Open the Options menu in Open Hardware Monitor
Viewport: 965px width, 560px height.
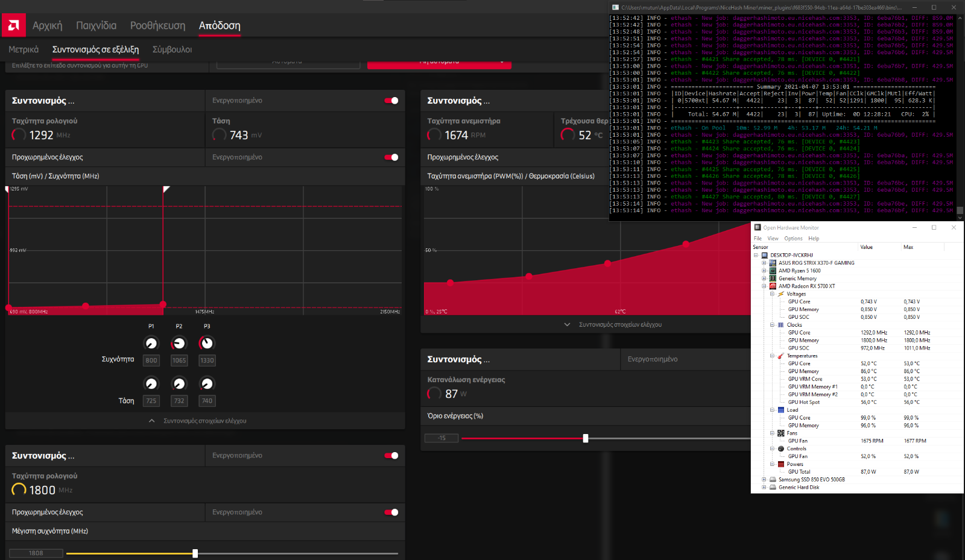[793, 239]
